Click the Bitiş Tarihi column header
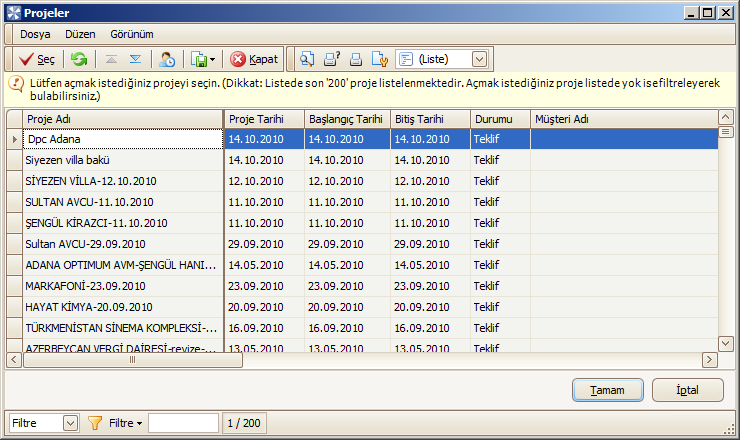Viewport: 740px width, 440px height. click(430, 119)
